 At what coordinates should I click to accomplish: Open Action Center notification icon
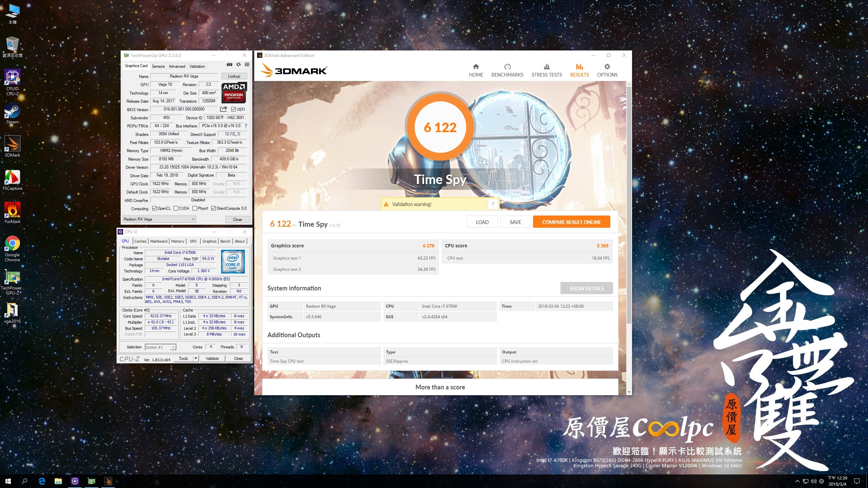pyautogui.click(x=857, y=481)
